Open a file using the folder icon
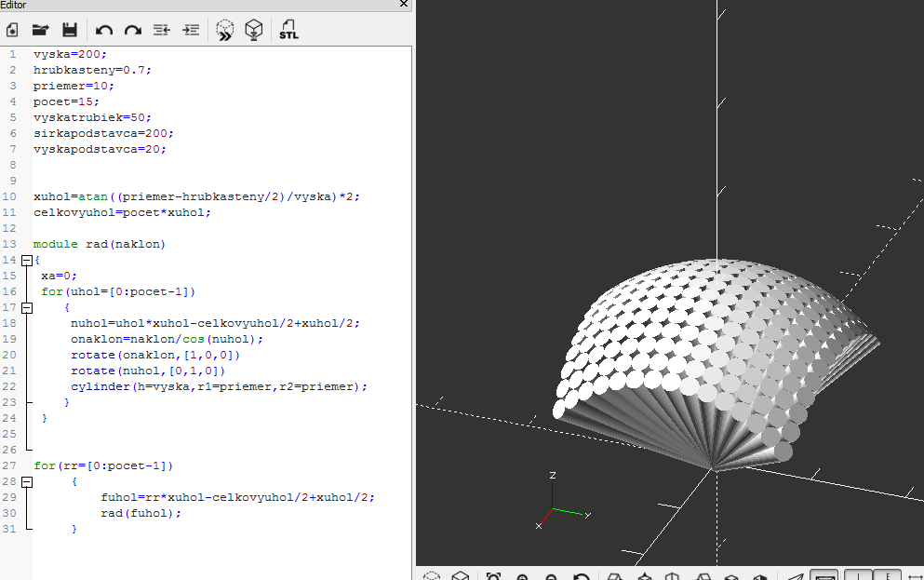The width and height of the screenshot is (924, 580). click(40, 30)
